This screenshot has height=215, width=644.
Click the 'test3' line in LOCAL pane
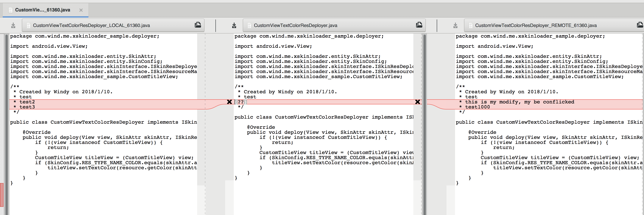[x=27, y=107]
